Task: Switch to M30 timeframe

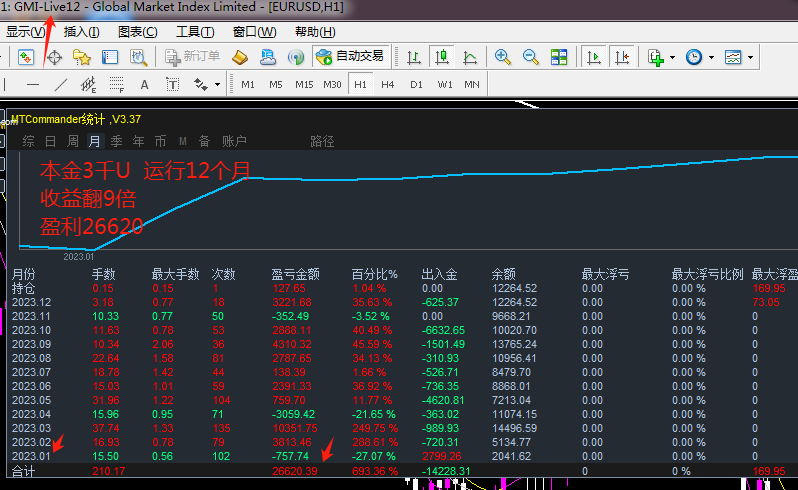Action: (332, 84)
